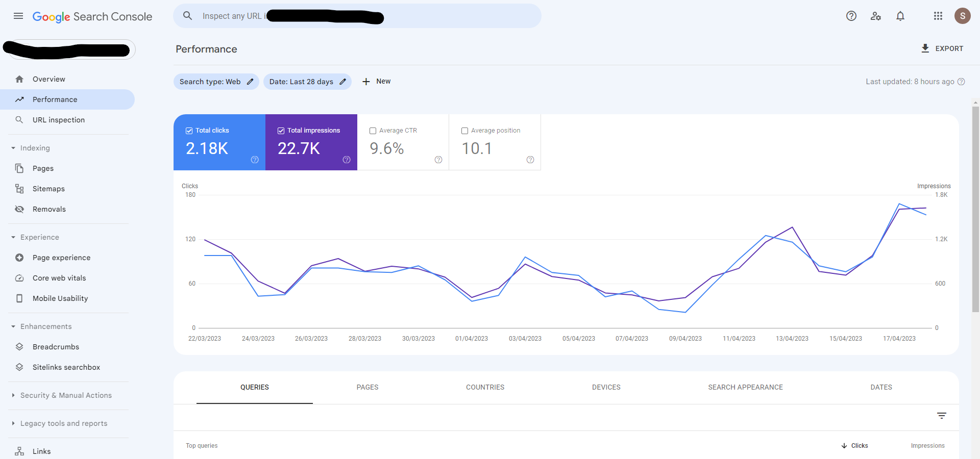Click the filter rows icon above the table
Viewport: 980px width, 459px height.
tap(942, 416)
